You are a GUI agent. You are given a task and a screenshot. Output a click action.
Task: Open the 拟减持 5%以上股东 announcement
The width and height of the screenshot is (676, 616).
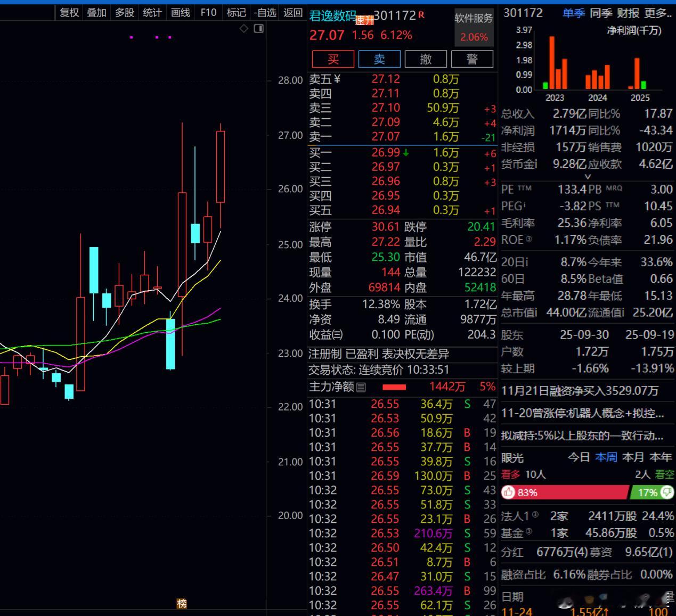(x=583, y=436)
